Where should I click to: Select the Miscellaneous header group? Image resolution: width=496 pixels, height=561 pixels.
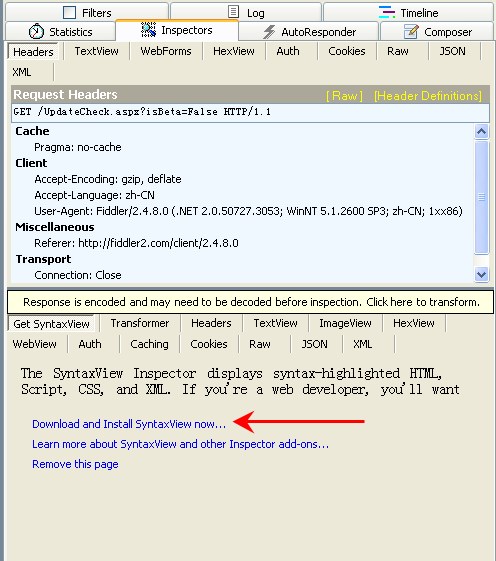[x=55, y=227]
